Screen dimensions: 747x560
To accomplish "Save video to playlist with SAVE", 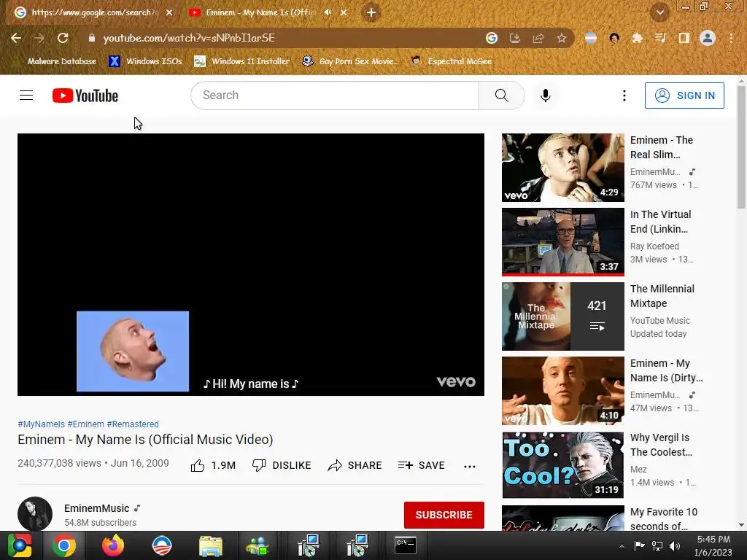I will 421,465.
